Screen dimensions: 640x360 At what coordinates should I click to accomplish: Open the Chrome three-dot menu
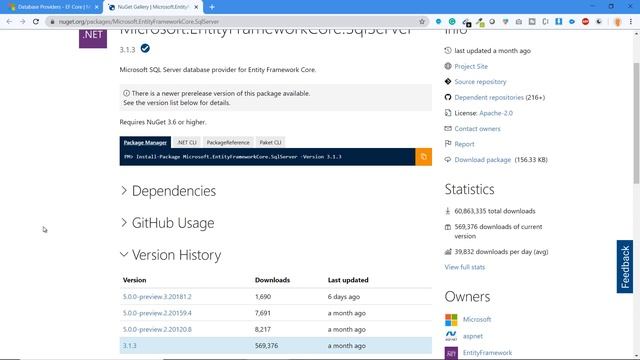coord(631,22)
